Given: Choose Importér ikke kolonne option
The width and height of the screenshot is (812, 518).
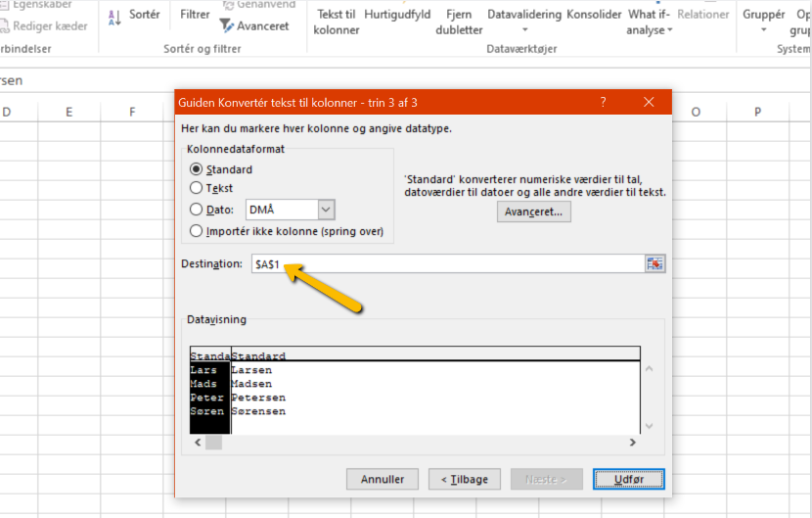Looking at the screenshot, I should (197, 231).
